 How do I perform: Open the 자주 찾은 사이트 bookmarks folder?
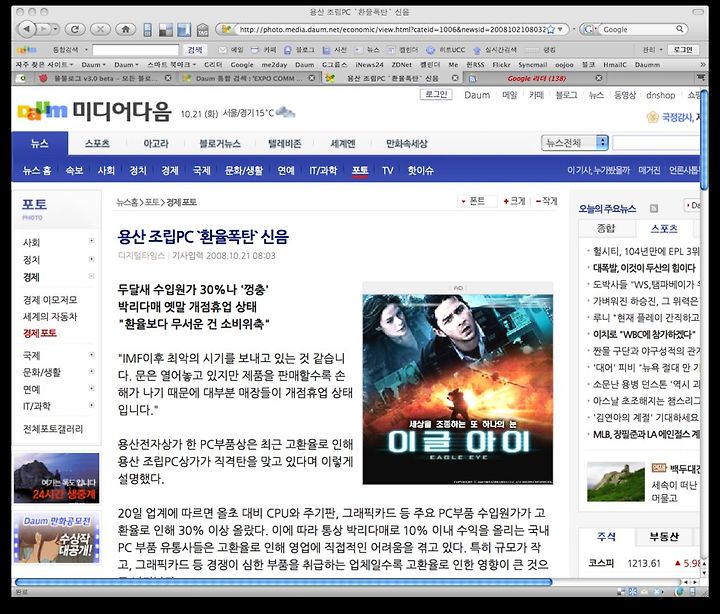point(44,65)
